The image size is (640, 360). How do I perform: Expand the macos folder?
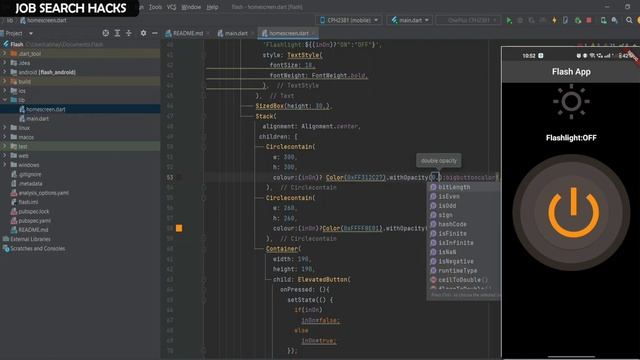click(4, 137)
